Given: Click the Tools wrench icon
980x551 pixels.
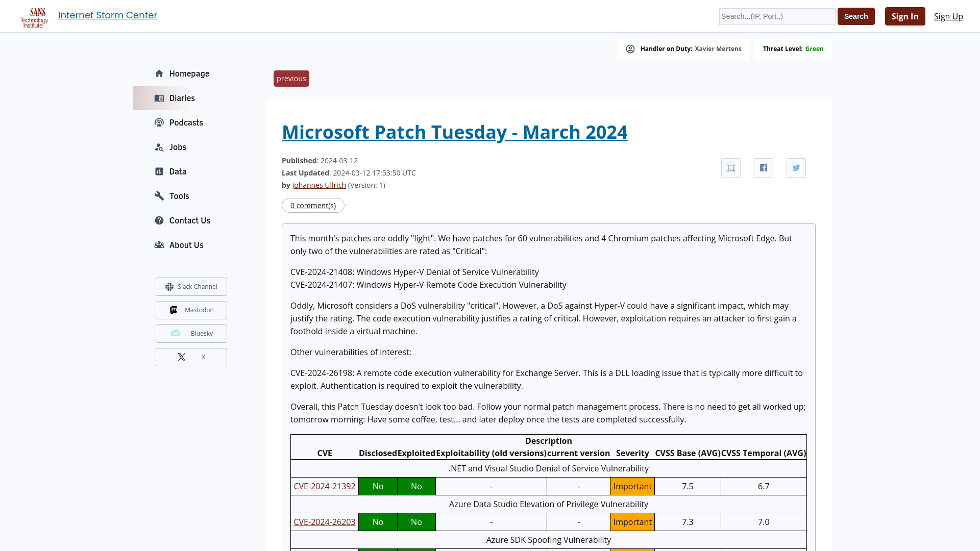Looking at the screenshot, I should coord(159,196).
